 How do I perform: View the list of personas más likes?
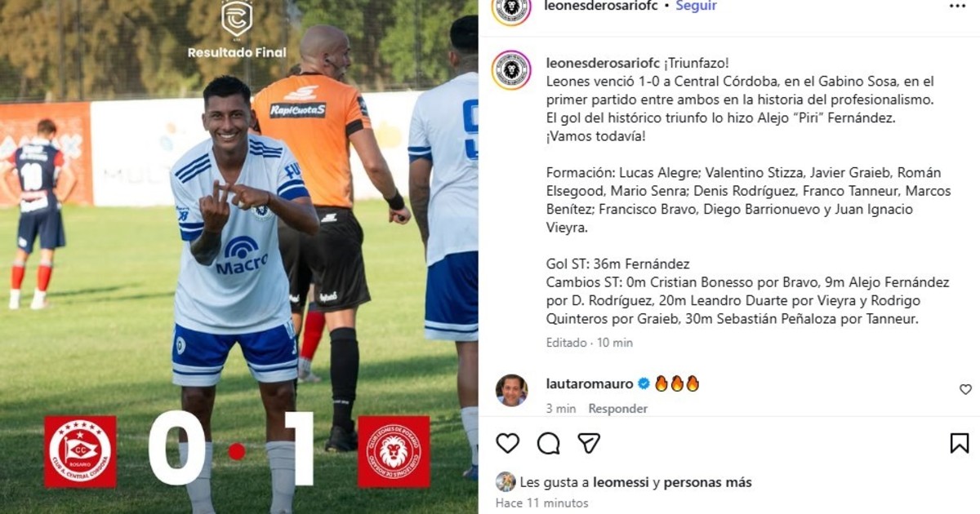tap(707, 482)
